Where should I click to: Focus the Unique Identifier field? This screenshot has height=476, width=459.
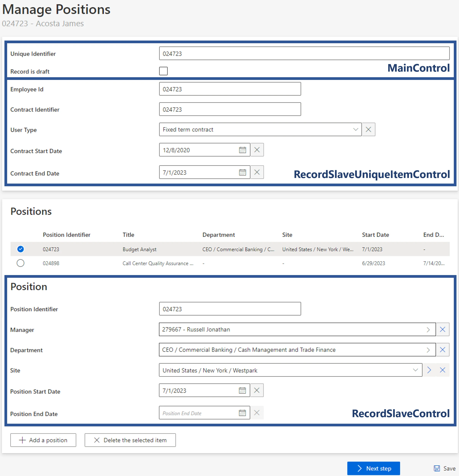pos(304,53)
